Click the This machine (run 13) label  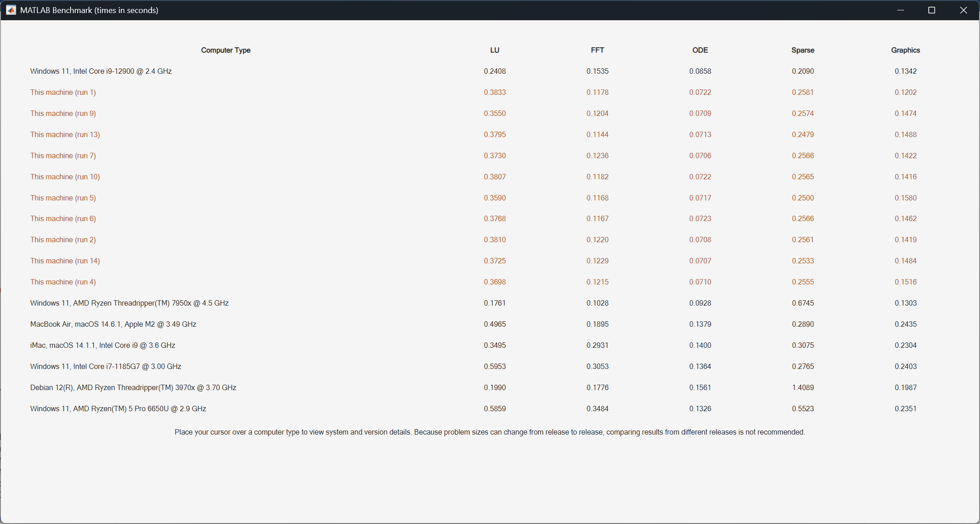tap(65, 134)
